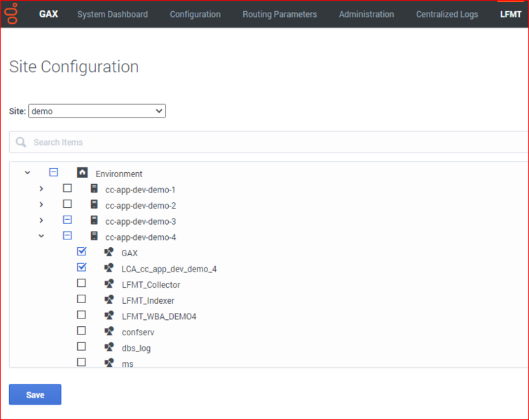529x420 pixels.
Task: Select the LFMT_WBA_DEMO4 label
Action: pos(159,316)
